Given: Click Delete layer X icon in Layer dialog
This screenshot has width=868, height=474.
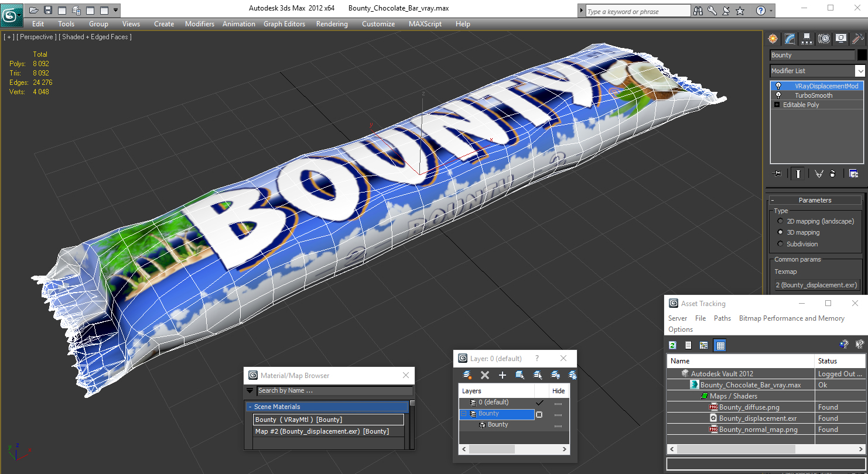Looking at the screenshot, I should coord(484,375).
